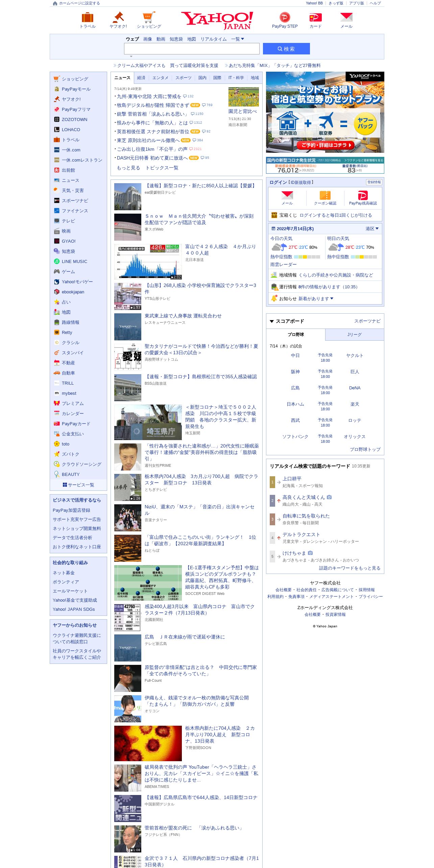The width and height of the screenshot is (434, 868).
Task: Expand お知らせ 新着があります dropdown
Action: [316, 299]
